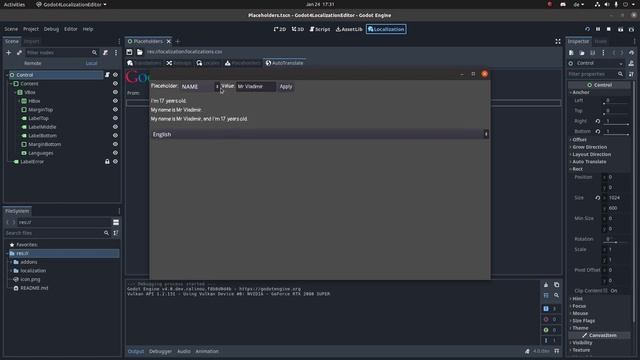Viewport: 640px width, 360px height.
Task: Toggle Clip Content checkbox
Action: (x=605, y=291)
